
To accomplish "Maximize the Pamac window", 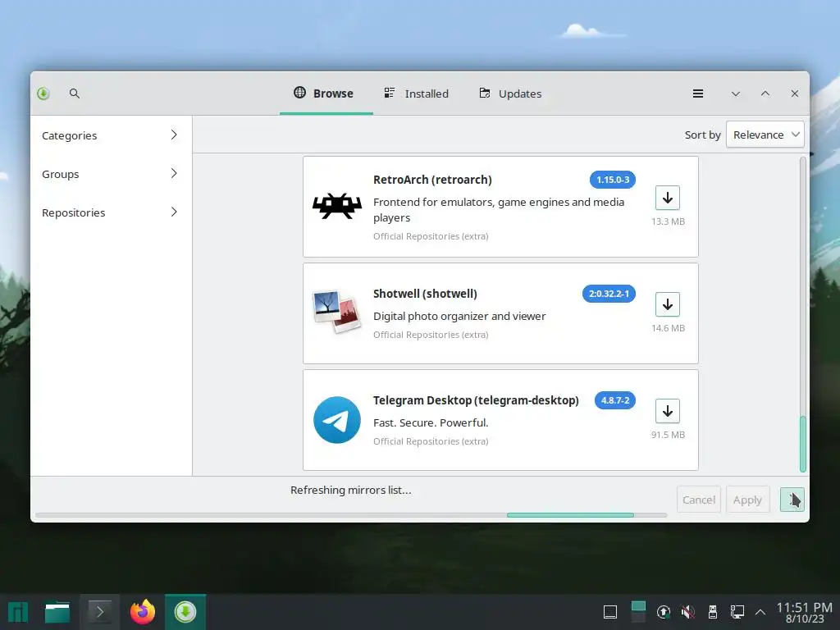I will point(765,94).
